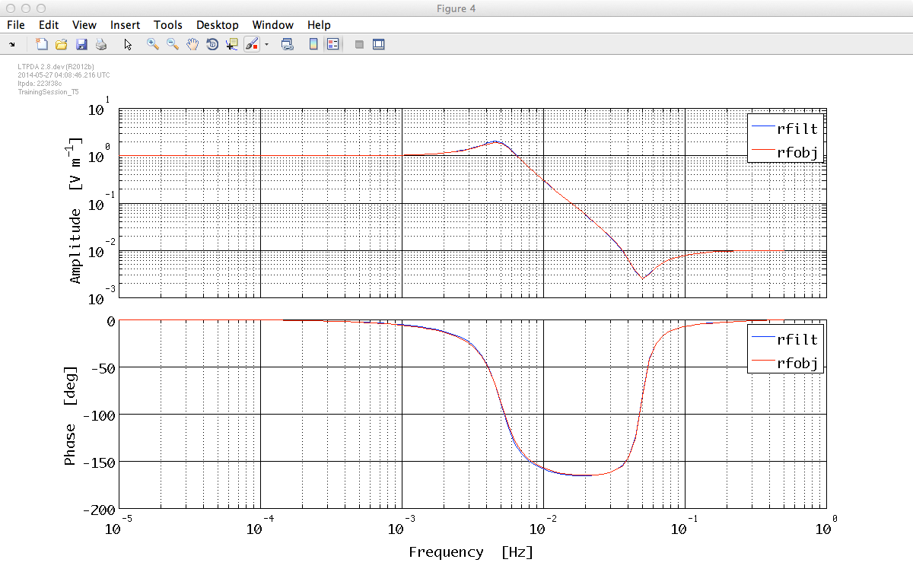This screenshot has height=588, width=913.
Task: Open the File menu
Action: point(15,25)
